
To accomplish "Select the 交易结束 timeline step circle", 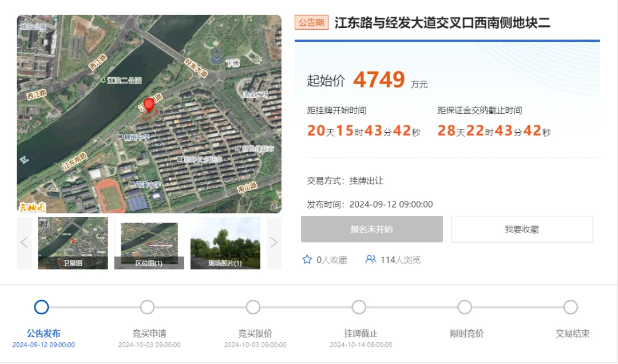I will 571,307.
